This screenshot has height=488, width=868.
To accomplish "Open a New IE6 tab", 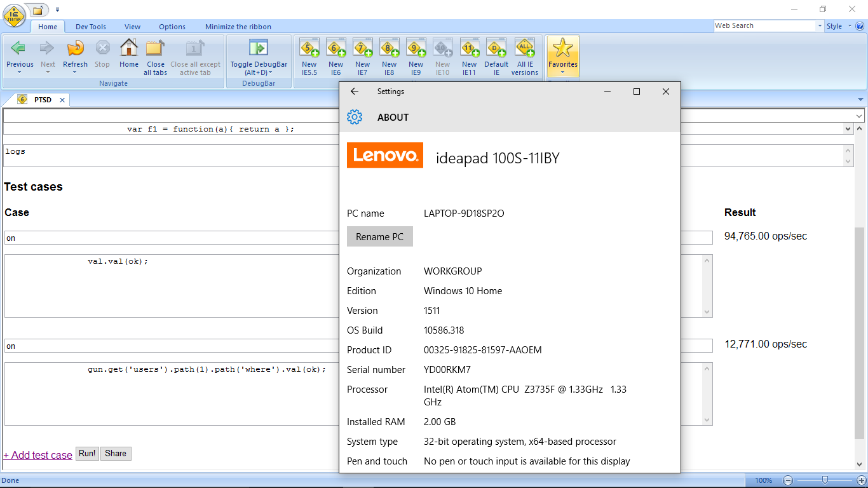I will 336,48.
